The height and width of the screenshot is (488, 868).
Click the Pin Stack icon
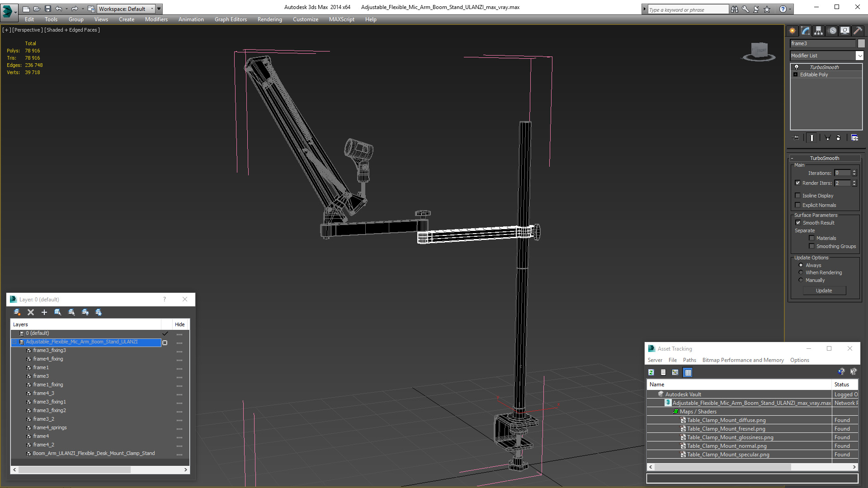tap(796, 138)
